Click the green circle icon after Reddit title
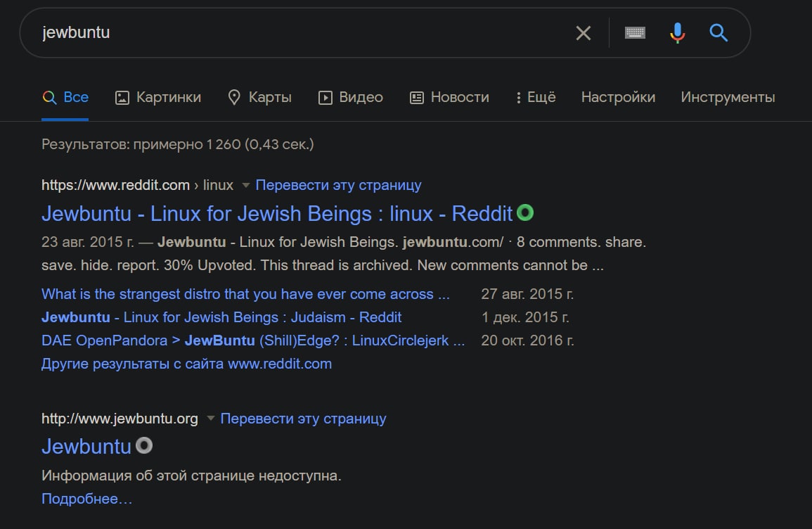812x529 pixels. click(x=525, y=213)
